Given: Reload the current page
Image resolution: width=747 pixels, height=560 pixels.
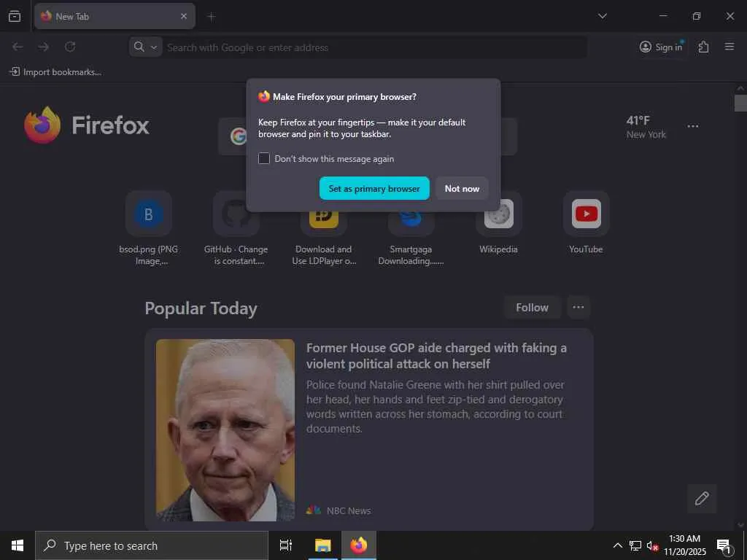Looking at the screenshot, I should point(70,47).
